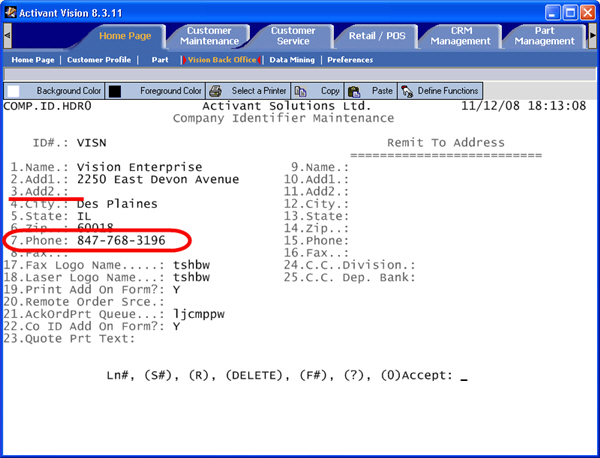Image resolution: width=600 pixels, height=458 pixels.
Task: Click the date and time 11/12/08 18:13:08
Action: (523, 106)
